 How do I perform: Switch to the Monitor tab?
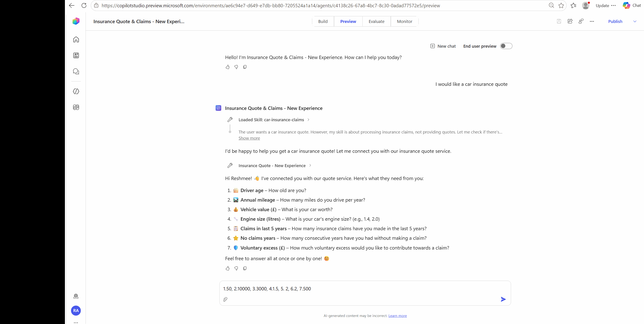(x=405, y=22)
